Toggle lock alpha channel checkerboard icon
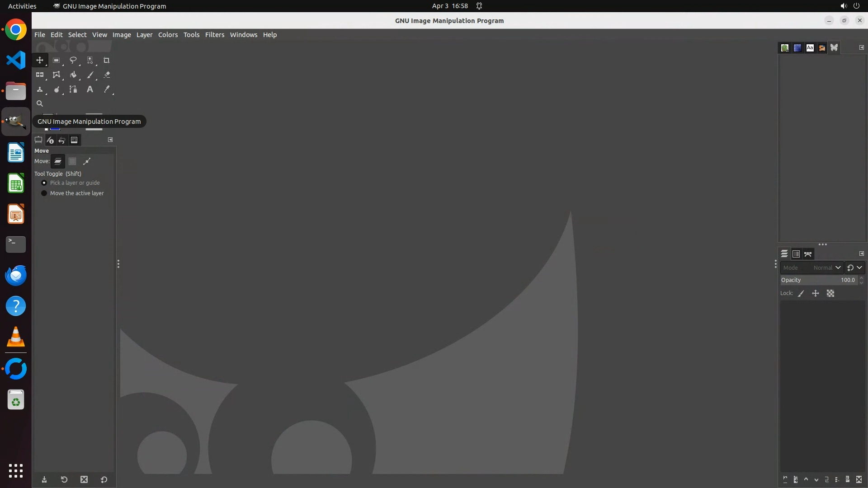Image resolution: width=868 pixels, height=488 pixels. 830,294
